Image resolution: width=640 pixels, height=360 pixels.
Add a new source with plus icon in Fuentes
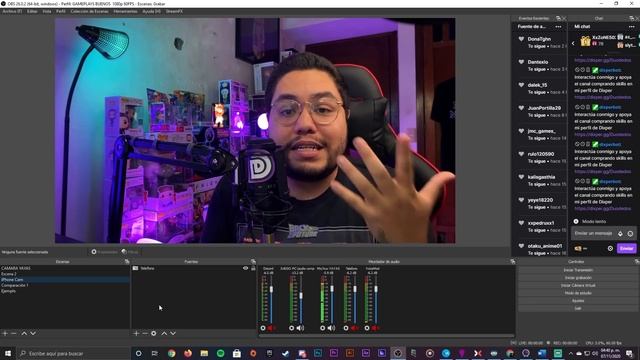pos(136,333)
